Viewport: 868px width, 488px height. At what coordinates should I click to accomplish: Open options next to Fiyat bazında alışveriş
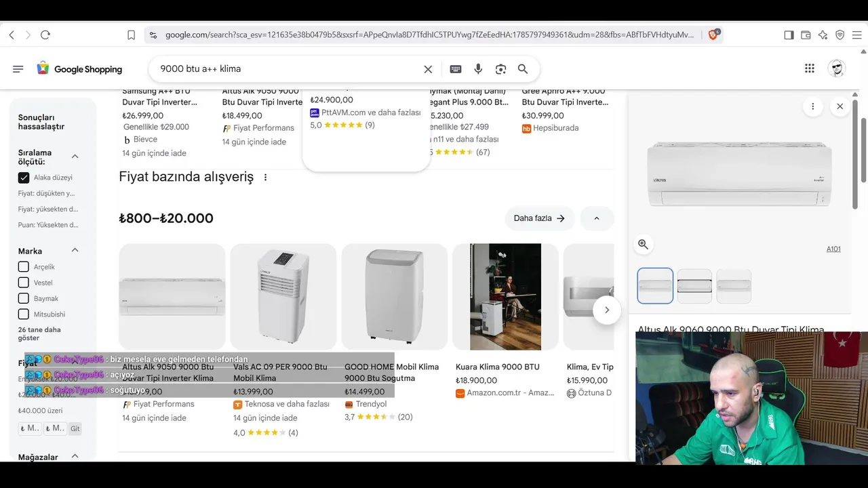[266, 178]
